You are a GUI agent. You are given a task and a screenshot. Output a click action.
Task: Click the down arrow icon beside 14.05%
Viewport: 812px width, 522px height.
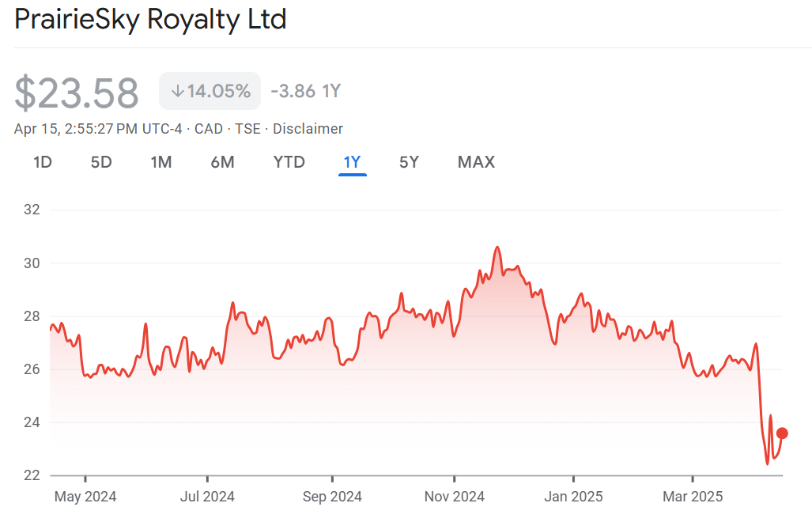(x=177, y=91)
